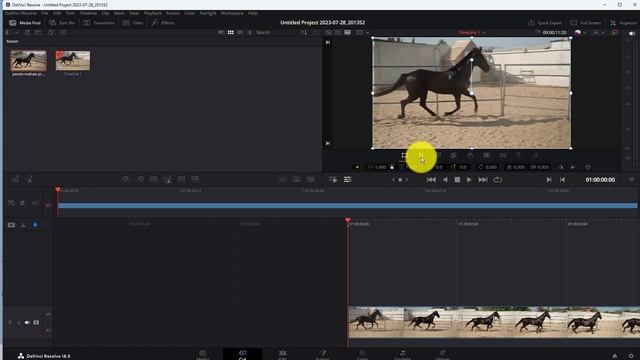The width and height of the screenshot is (640, 360).
Task: Click the Play reverse button
Action: (445, 180)
